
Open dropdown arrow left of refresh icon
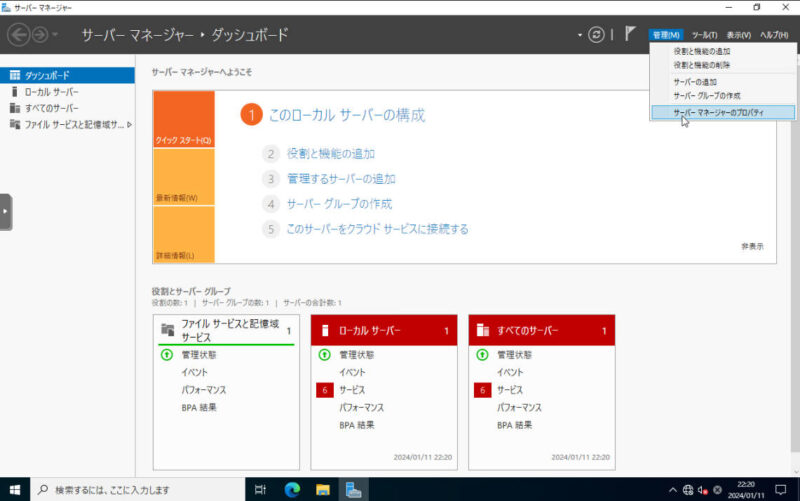tap(580, 35)
